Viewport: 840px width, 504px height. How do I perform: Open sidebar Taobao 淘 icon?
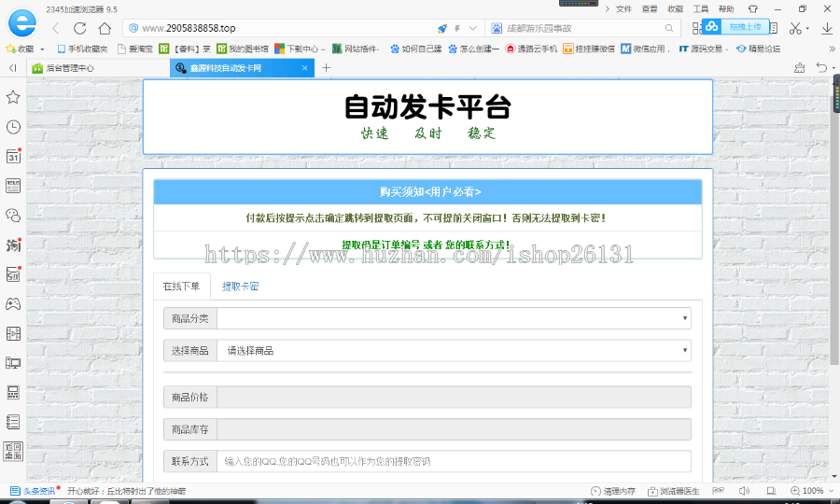[x=13, y=245]
